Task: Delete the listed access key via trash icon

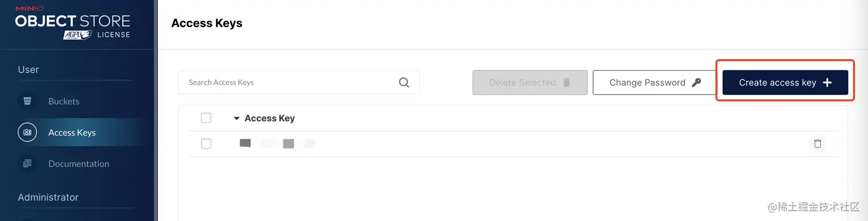Action: click(x=817, y=144)
